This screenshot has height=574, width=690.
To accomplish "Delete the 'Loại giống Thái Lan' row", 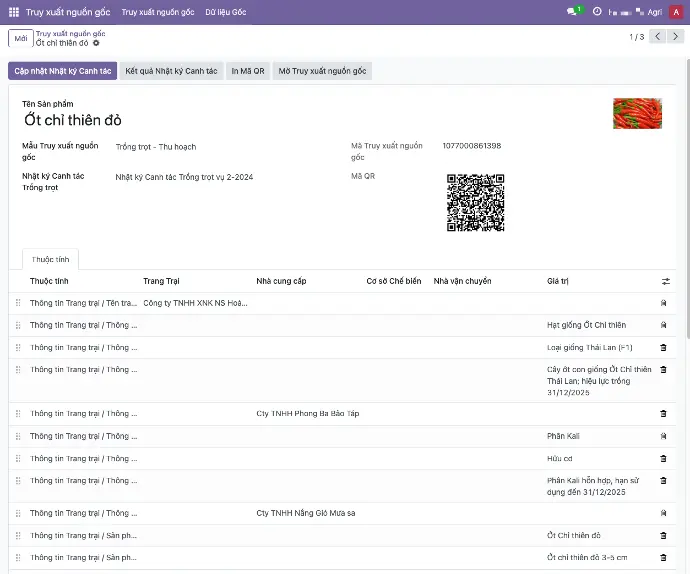I will click(x=663, y=347).
